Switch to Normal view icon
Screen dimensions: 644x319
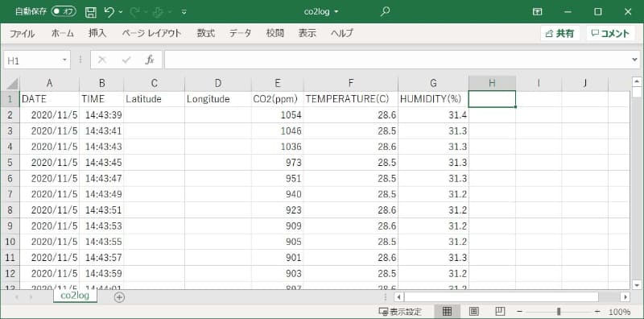[447, 312]
